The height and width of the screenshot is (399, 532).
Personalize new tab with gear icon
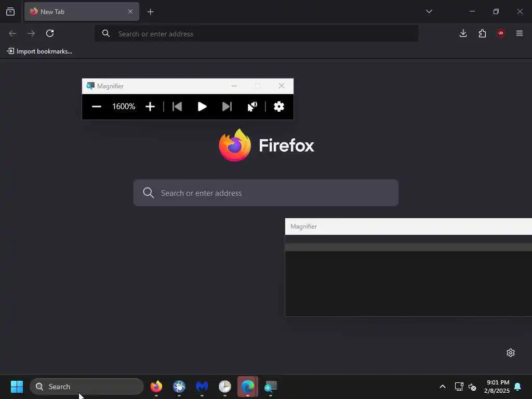pyautogui.click(x=511, y=353)
